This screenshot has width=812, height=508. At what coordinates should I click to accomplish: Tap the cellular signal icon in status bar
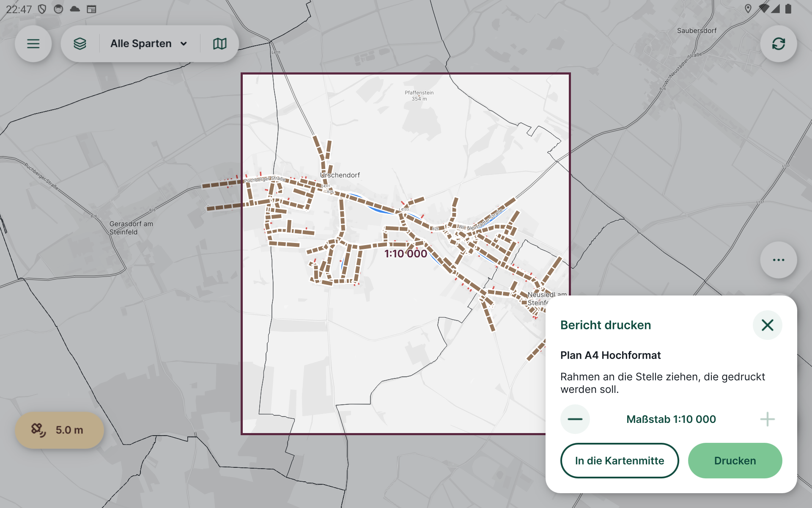pos(775,9)
